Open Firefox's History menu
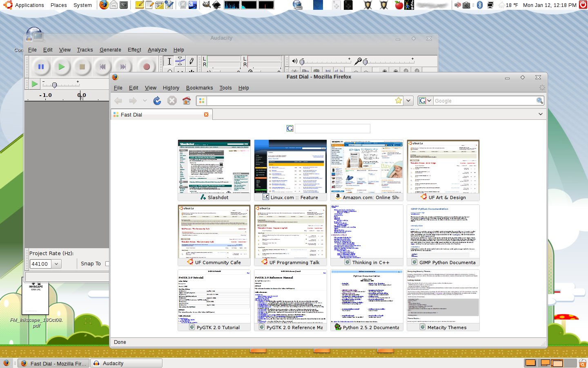 pyautogui.click(x=171, y=88)
